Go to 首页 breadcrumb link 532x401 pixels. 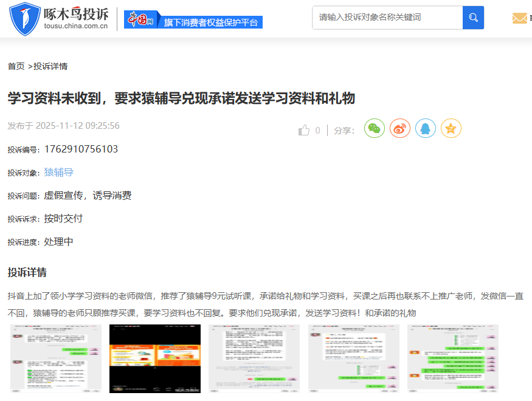(x=16, y=66)
